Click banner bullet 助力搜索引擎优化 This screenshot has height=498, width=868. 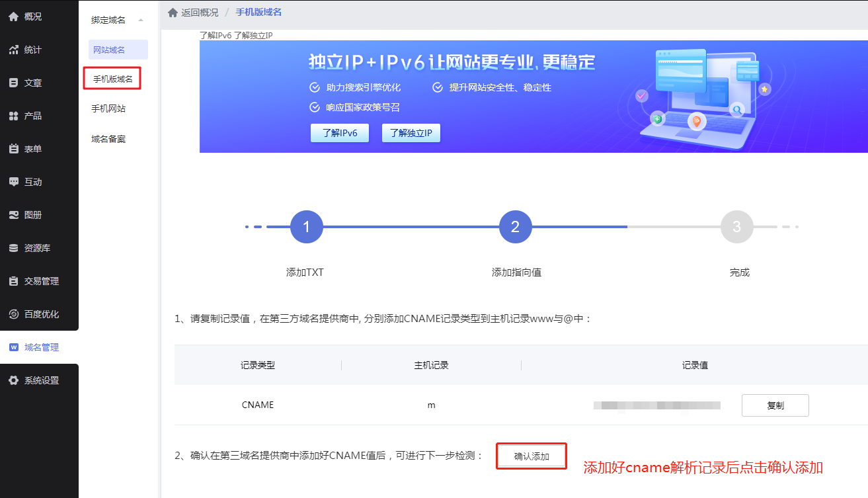(x=364, y=87)
